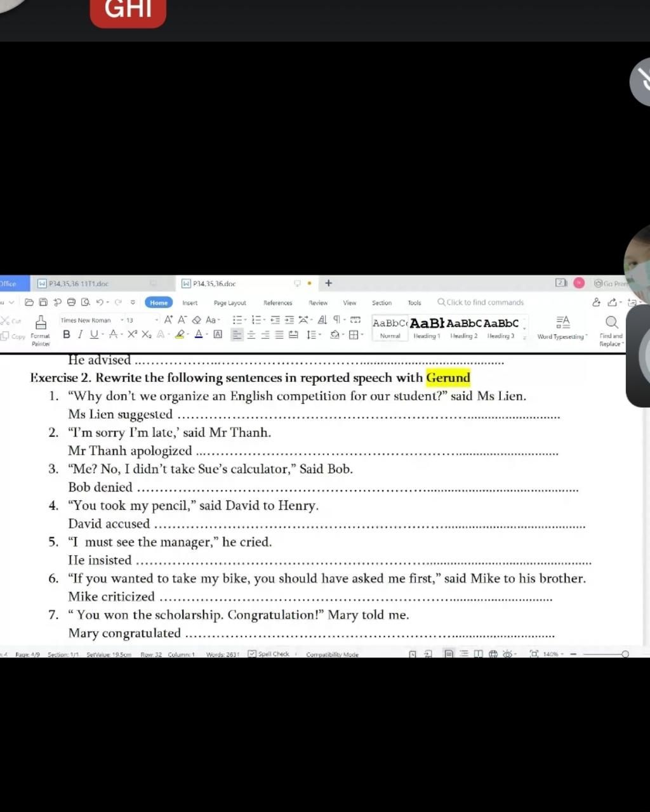Switch to the References ribbon tab
The image size is (650, 812).
(278, 303)
